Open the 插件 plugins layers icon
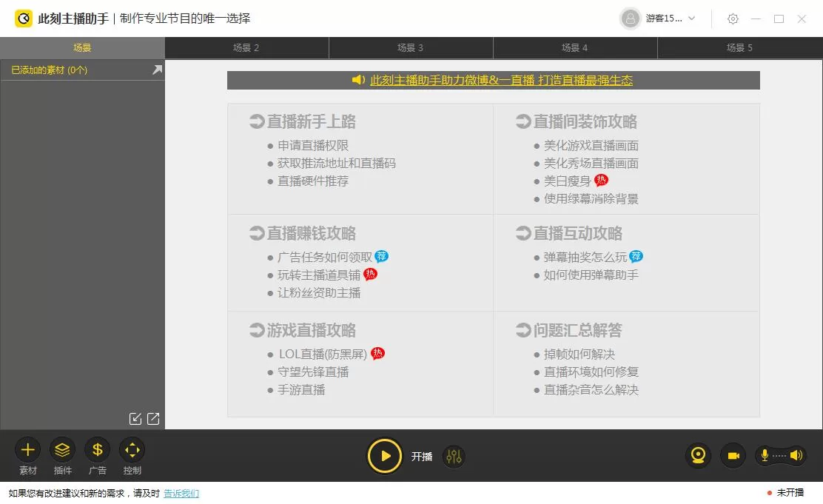 pyautogui.click(x=62, y=450)
